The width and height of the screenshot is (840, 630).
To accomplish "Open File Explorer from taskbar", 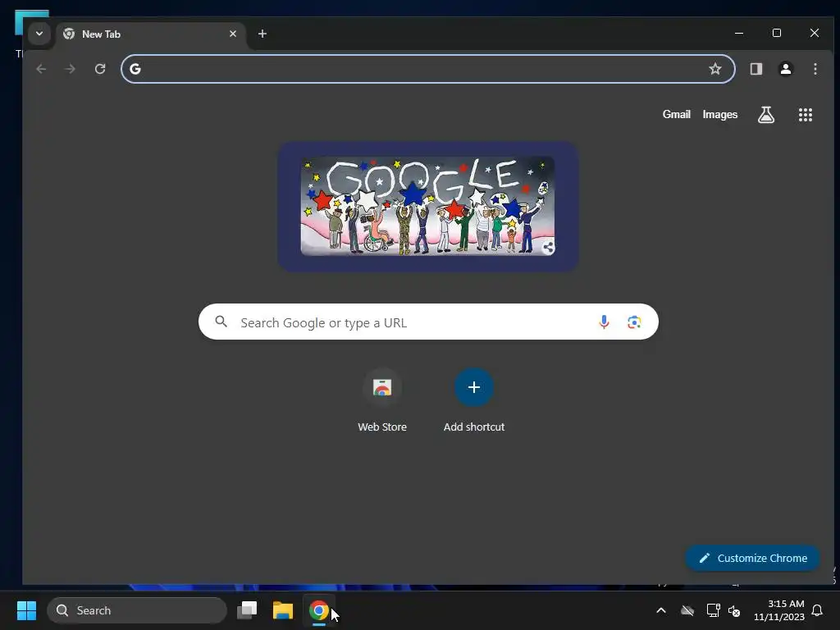I will [x=282, y=610].
